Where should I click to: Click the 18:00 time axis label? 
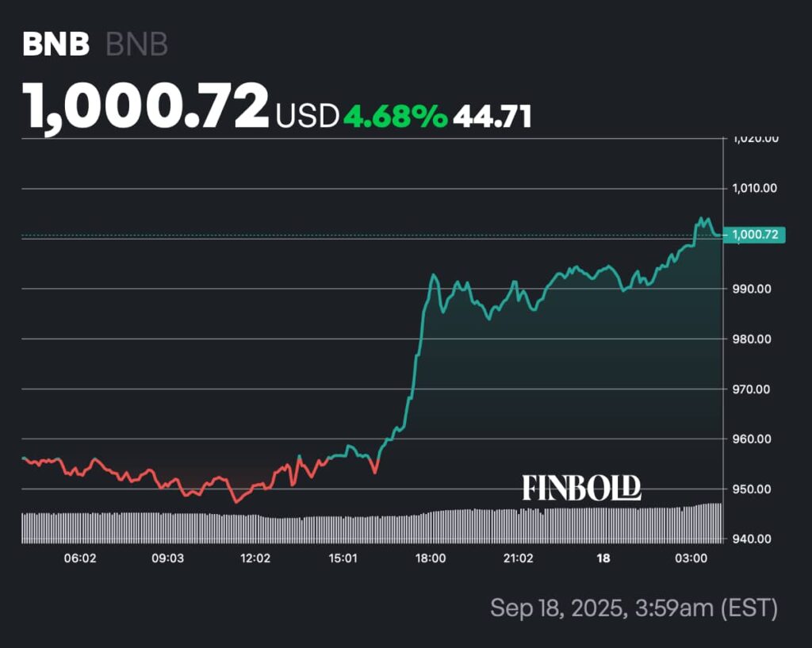click(431, 558)
